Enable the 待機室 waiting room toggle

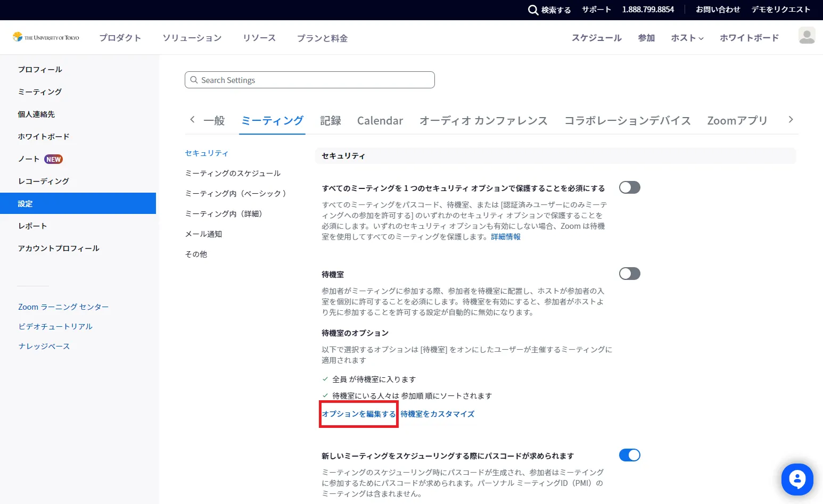point(629,274)
